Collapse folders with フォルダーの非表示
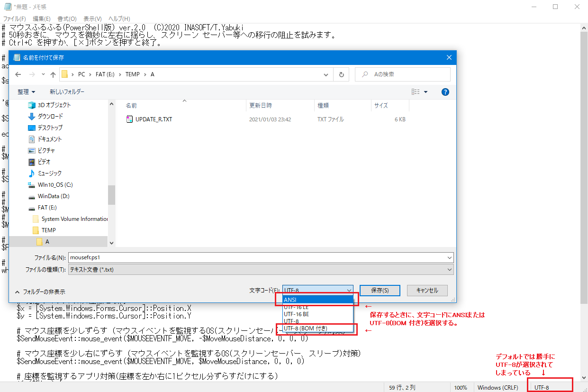 tap(40, 292)
